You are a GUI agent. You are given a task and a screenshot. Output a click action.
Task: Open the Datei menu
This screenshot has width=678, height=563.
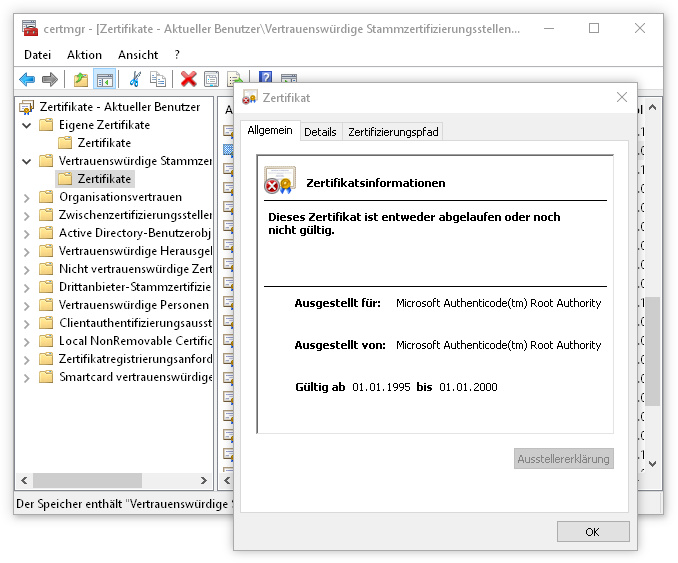[38, 55]
